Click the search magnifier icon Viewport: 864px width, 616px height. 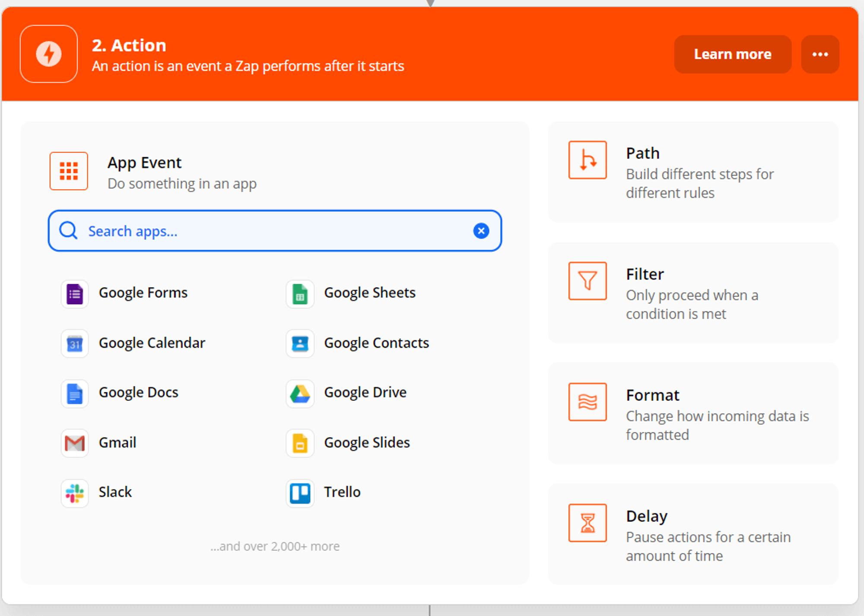pos(68,231)
